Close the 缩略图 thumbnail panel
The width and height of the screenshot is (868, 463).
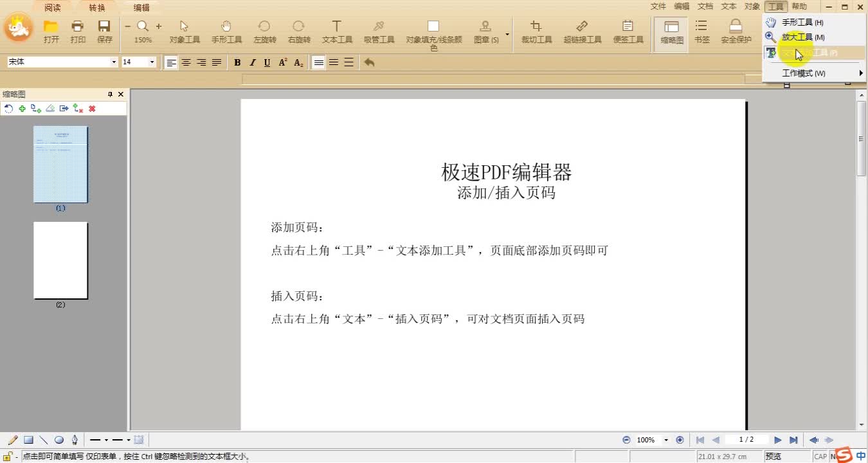[x=121, y=95]
